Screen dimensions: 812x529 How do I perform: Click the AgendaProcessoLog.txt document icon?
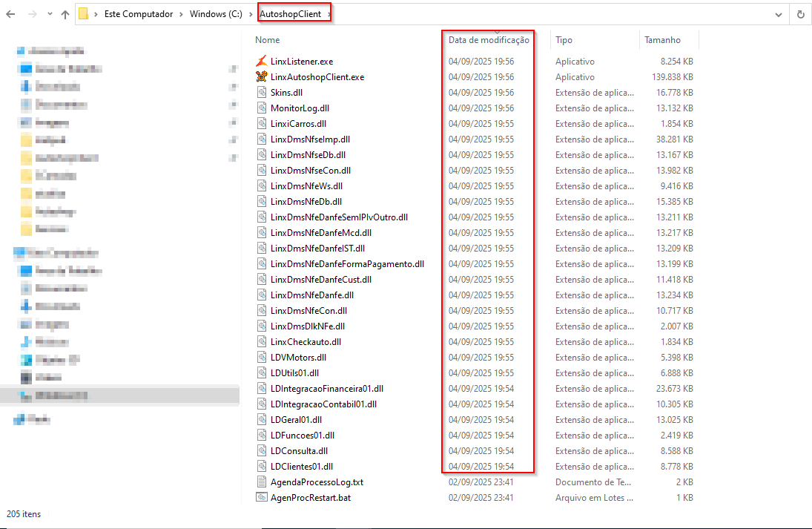pos(262,482)
